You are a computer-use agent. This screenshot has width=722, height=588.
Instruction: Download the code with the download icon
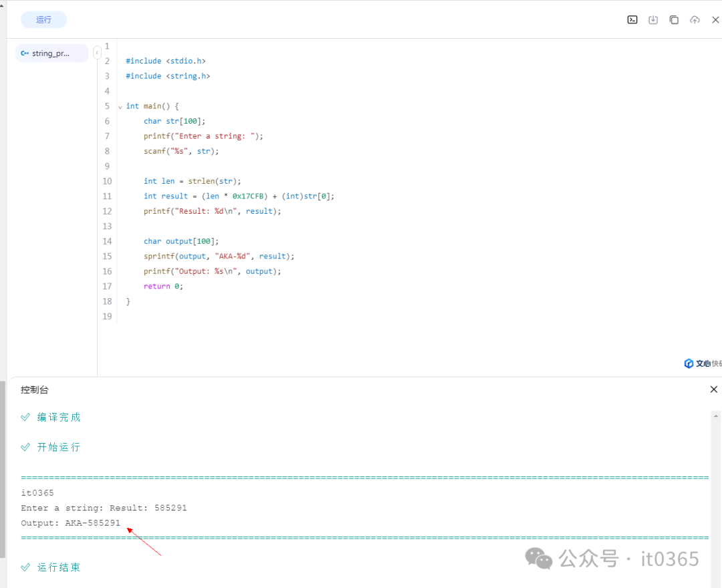pos(653,20)
